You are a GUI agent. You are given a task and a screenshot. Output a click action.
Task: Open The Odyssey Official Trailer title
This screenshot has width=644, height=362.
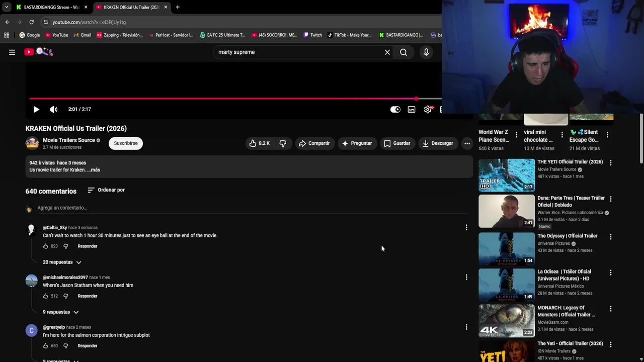568,236
